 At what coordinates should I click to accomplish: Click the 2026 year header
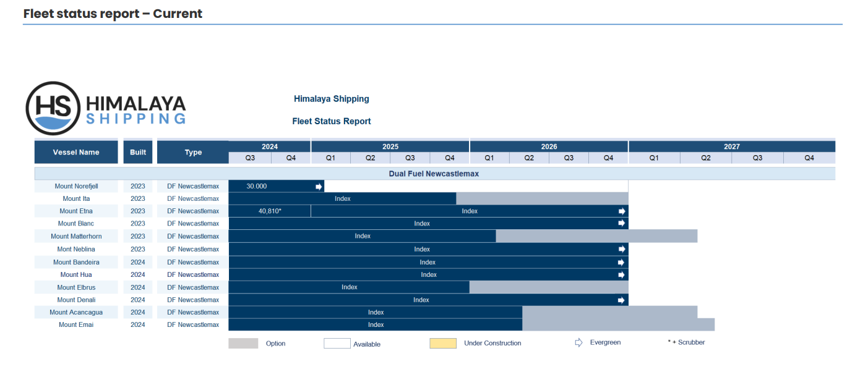pyautogui.click(x=549, y=146)
